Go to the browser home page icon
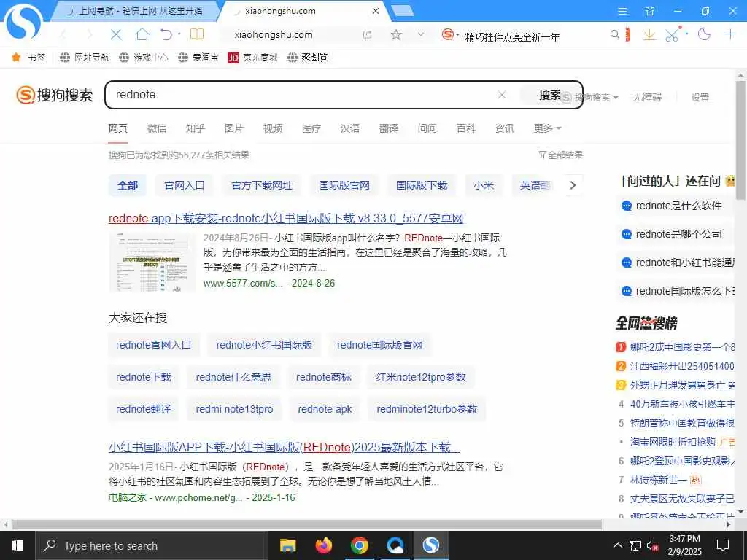747x560 pixels. point(142,34)
